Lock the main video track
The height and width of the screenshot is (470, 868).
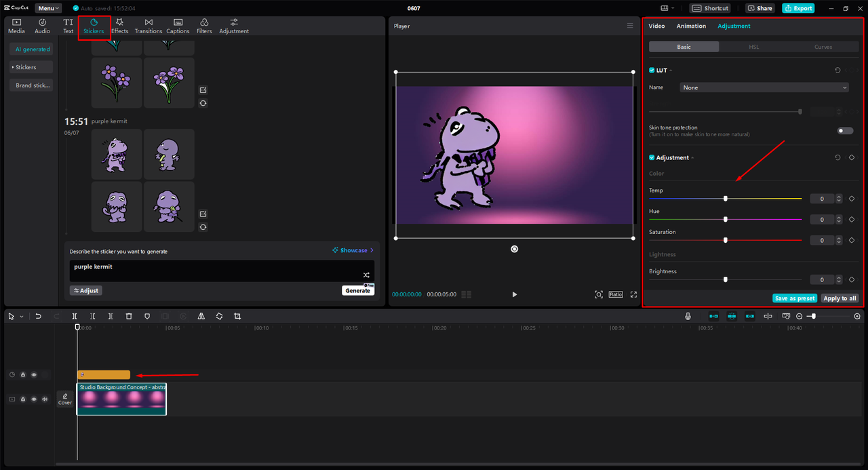click(x=22, y=399)
